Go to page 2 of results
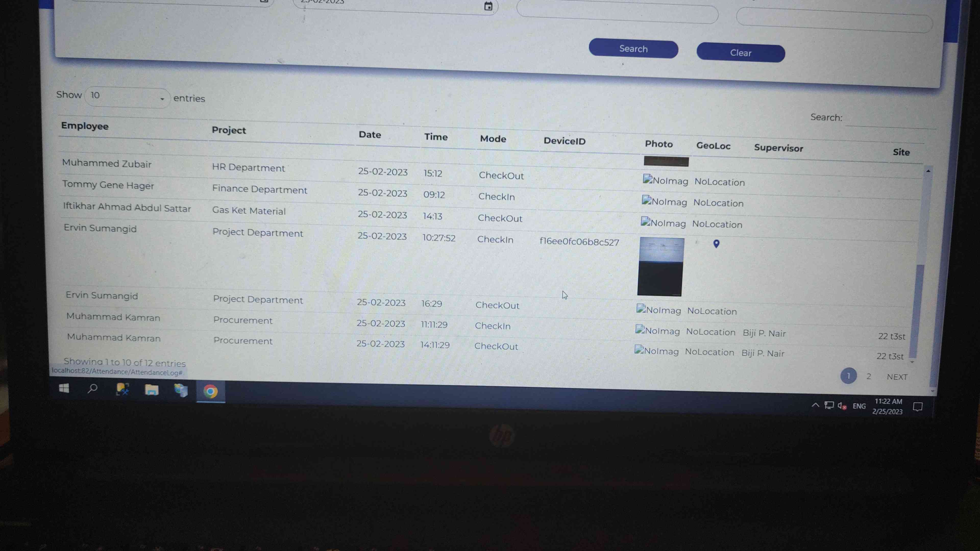The height and width of the screenshot is (551, 980). click(868, 376)
